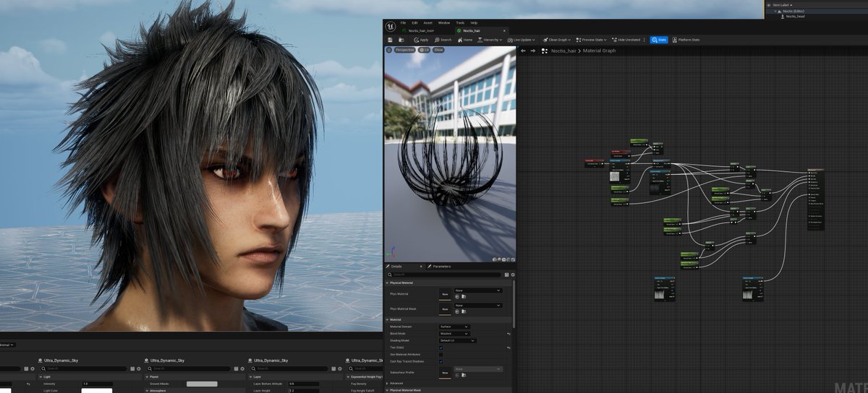Open the Hierarchy dropdown

pyautogui.click(x=489, y=40)
